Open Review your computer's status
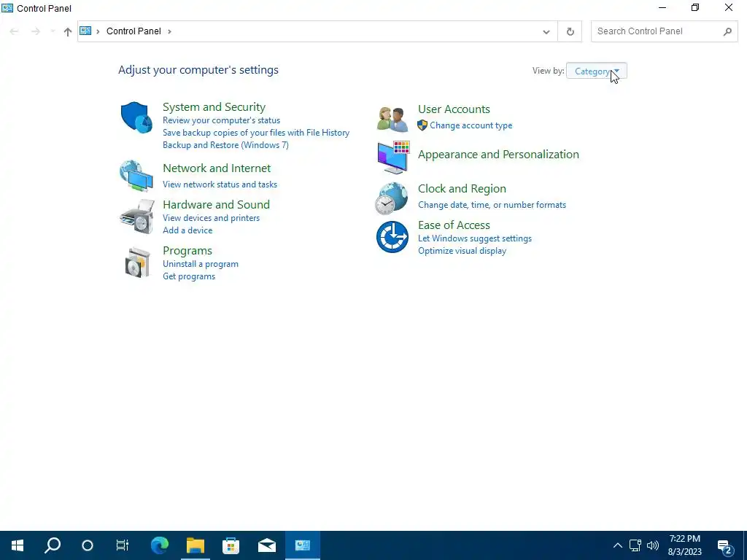This screenshot has width=747, height=560. (x=222, y=120)
